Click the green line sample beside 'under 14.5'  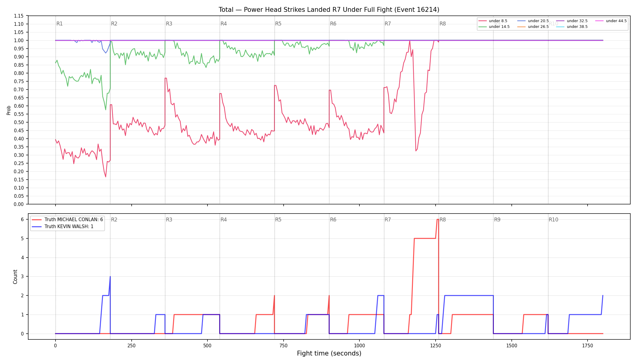pyautogui.click(x=483, y=27)
